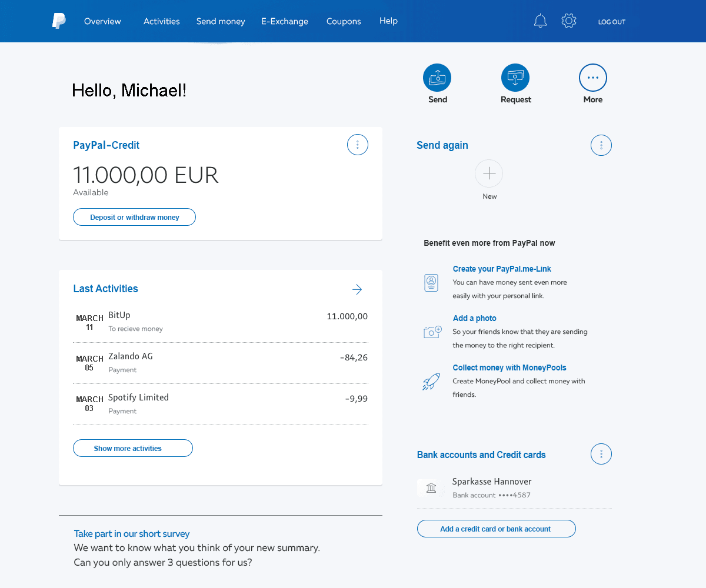Click the Sparkasse Hannover bank icon
Viewport: 706px width, 588px height.
point(431,488)
